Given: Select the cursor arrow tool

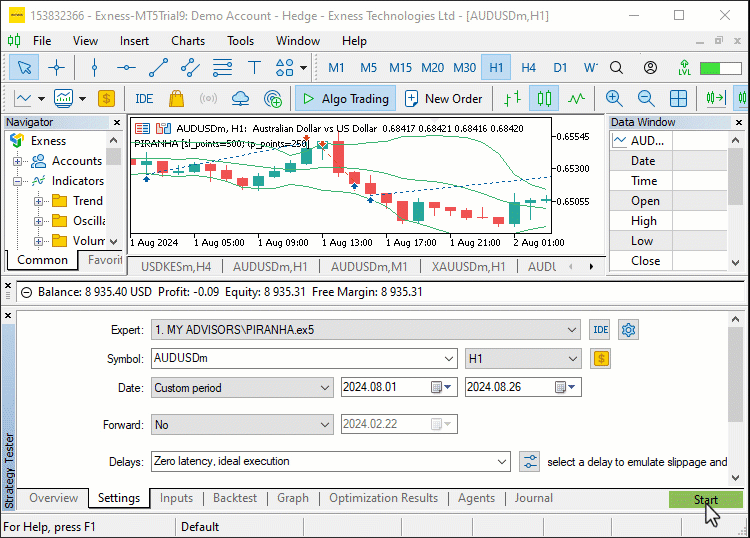Looking at the screenshot, I should (24, 67).
